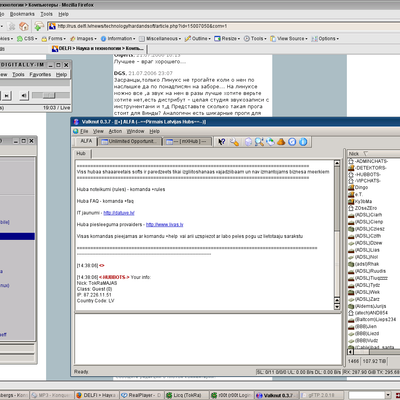Click the transfer list icon in Valknut toolbar
Image resolution: width=400 pixels, height=400 pixels.
click(248, 142)
